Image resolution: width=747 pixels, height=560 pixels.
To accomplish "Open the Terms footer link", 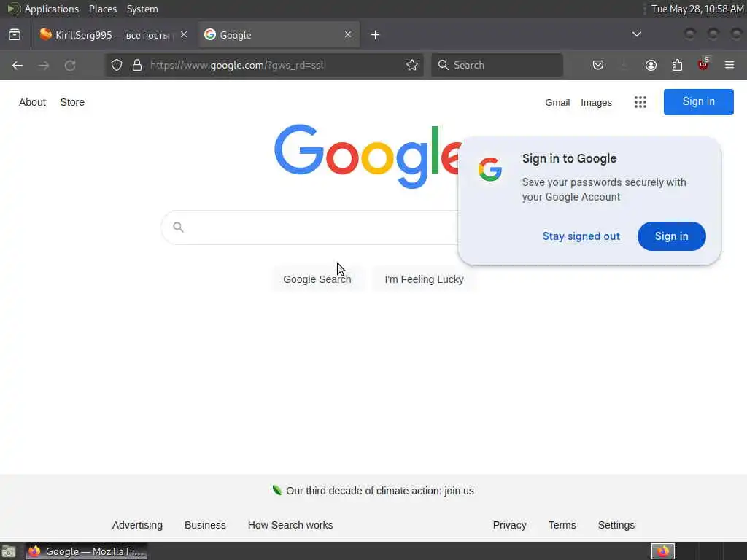I will pyautogui.click(x=562, y=525).
